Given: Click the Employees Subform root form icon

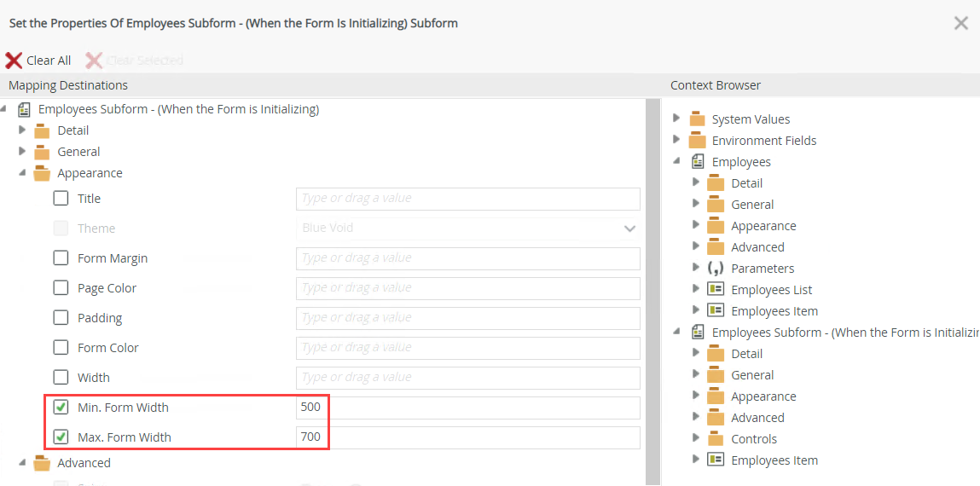Looking at the screenshot, I should [x=24, y=109].
